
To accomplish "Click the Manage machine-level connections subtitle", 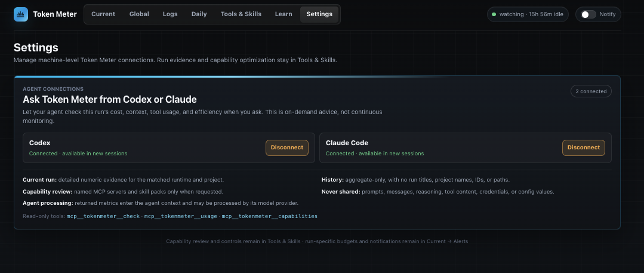I will (x=175, y=60).
